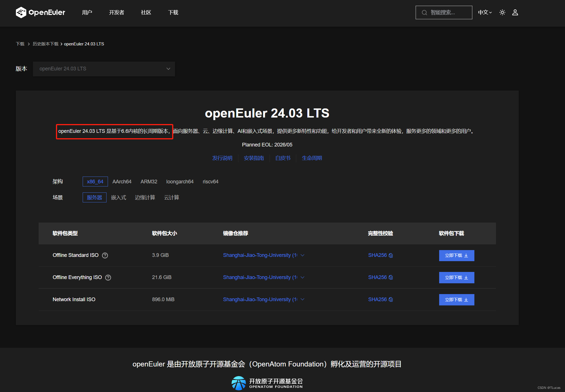Screen dimensions: 565x392
Task: Click help icon next to Offline Standard ISO
Action: tap(105, 255)
